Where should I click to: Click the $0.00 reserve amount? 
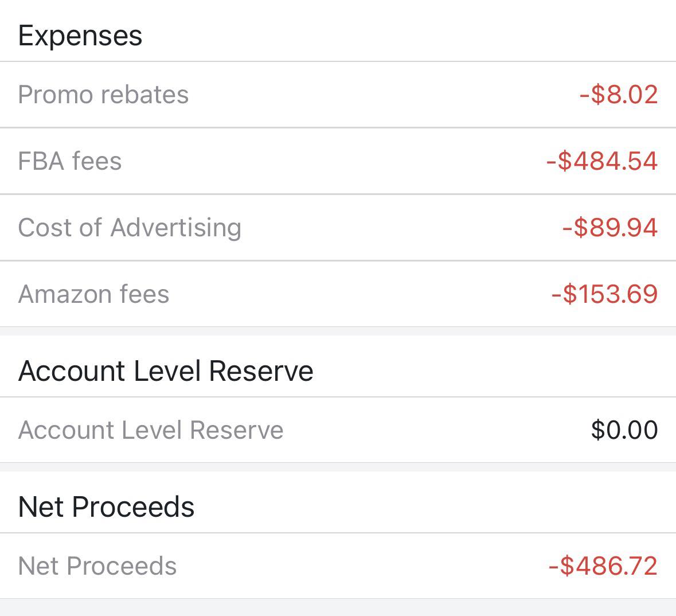tap(624, 430)
